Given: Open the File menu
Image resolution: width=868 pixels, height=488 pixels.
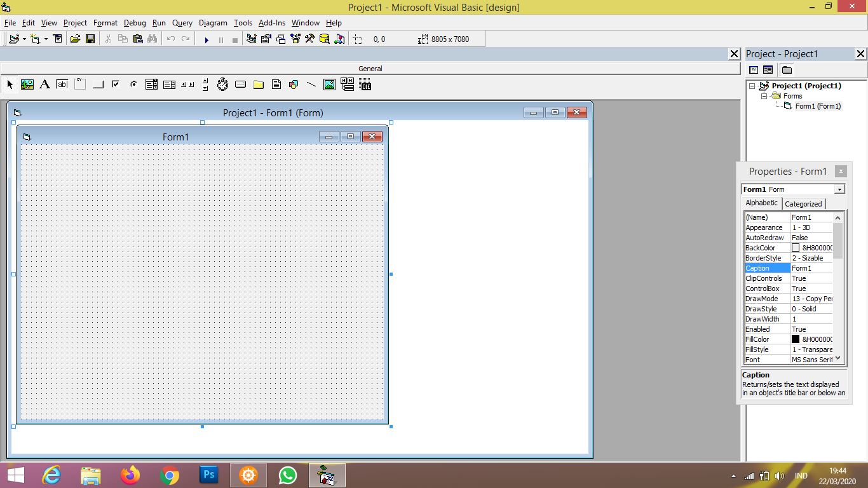Looking at the screenshot, I should (10, 22).
